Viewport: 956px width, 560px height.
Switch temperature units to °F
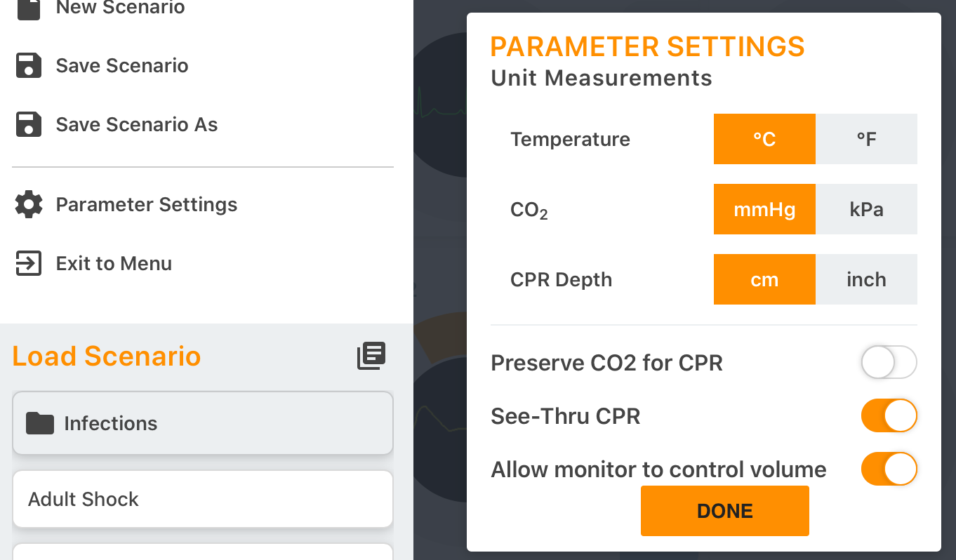(x=866, y=139)
